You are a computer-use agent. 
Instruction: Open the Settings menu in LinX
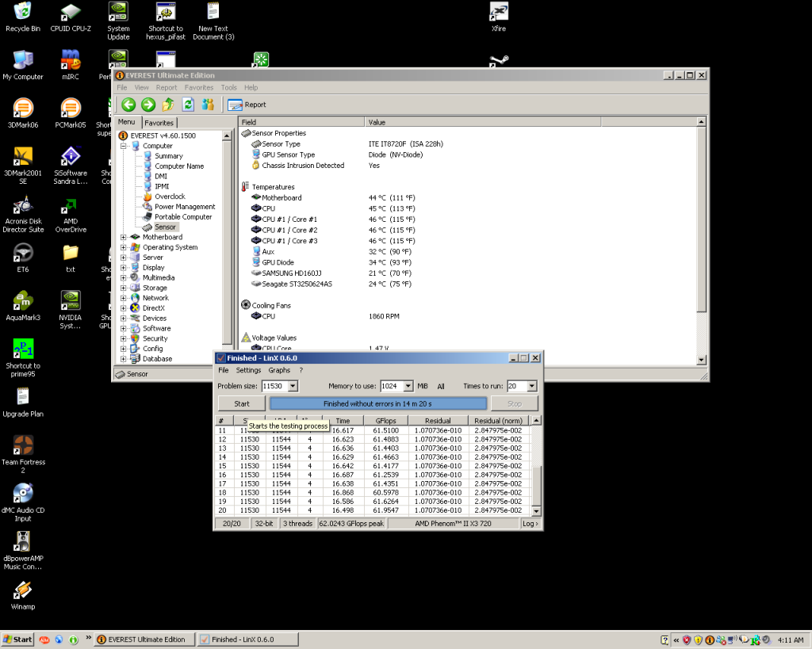(248, 371)
